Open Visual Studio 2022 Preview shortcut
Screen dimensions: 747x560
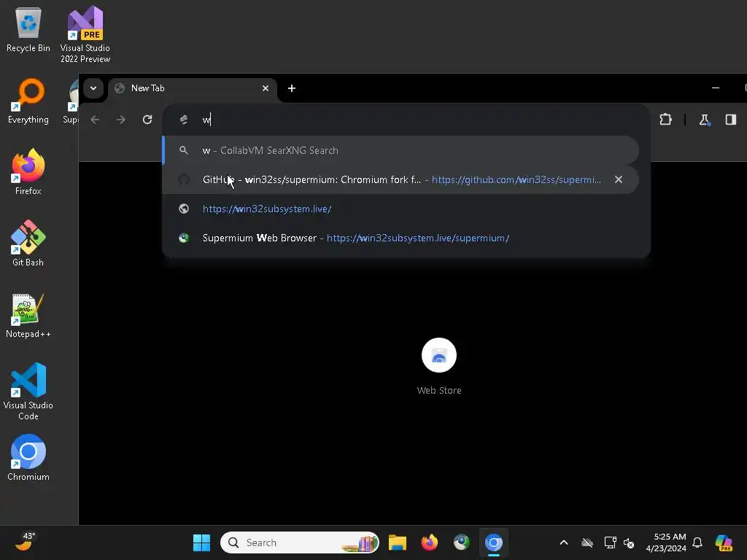point(85,34)
